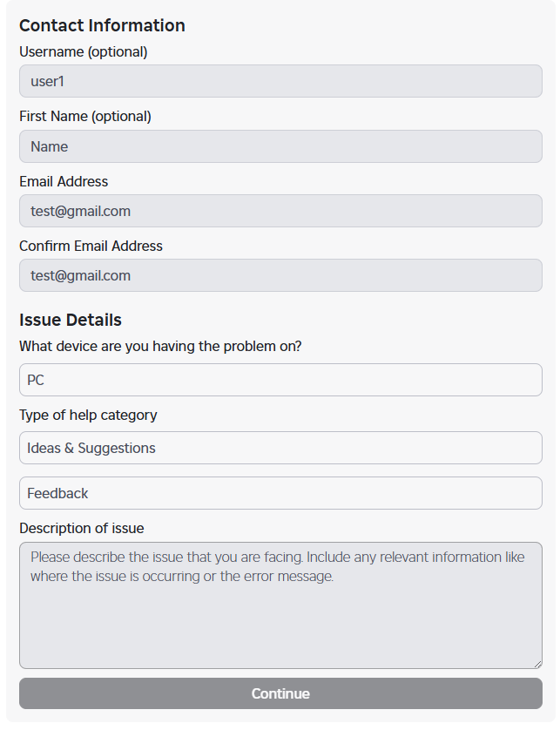Click the Contact Information heading

pyautogui.click(x=102, y=26)
